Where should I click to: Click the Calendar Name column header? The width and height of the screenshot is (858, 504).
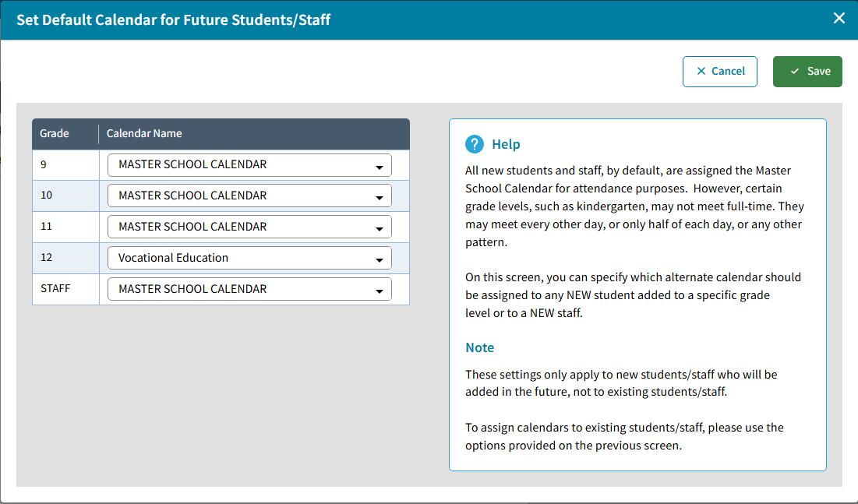tap(144, 133)
